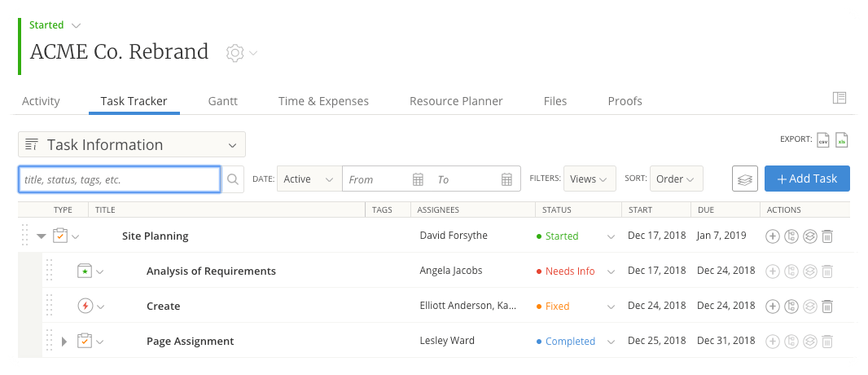The width and height of the screenshot is (868, 375).
Task: Open status dropdown for Analysis of Requirements
Action: tap(610, 271)
